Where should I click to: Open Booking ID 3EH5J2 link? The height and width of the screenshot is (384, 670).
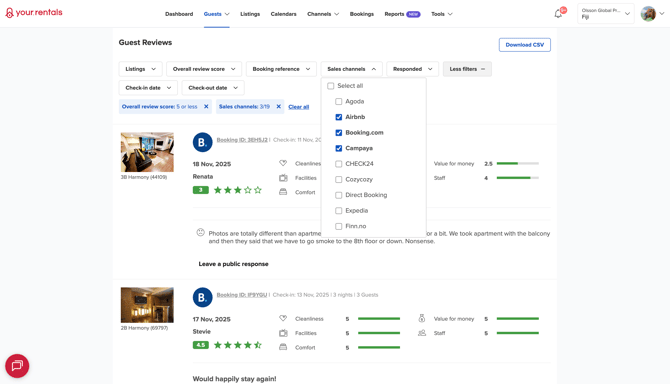242,140
